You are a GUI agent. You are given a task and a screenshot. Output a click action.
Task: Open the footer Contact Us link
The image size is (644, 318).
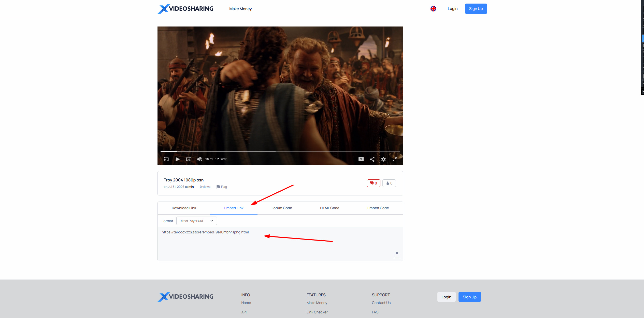coord(381,303)
